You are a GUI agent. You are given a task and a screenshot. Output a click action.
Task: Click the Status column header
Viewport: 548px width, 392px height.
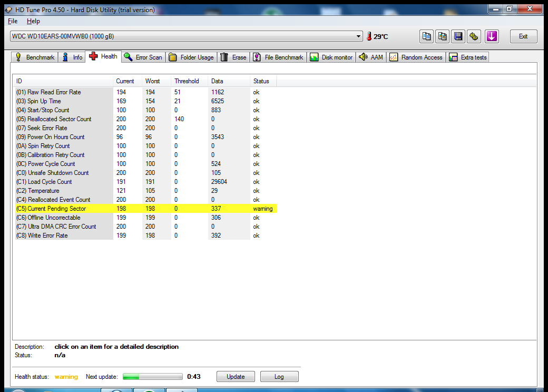[263, 81]
